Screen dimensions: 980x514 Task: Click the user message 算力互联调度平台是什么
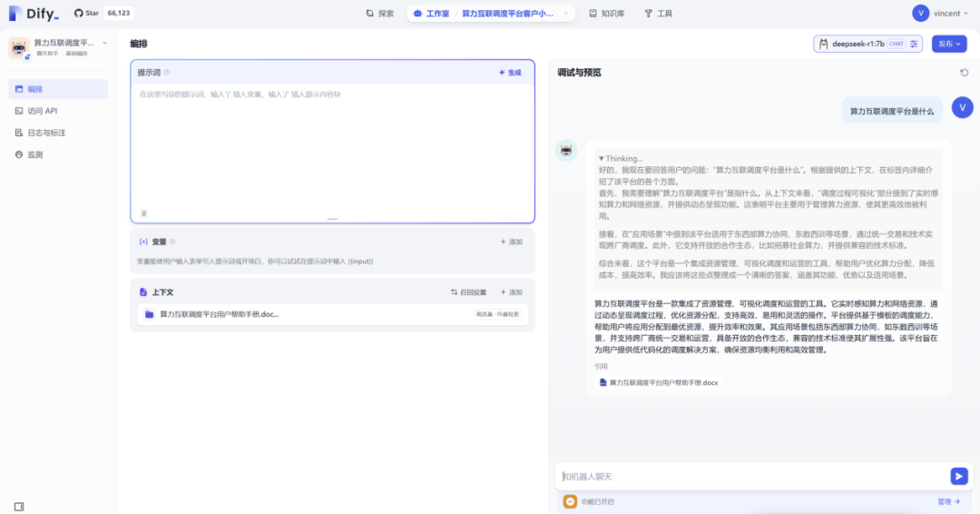[x=892, y=112]
